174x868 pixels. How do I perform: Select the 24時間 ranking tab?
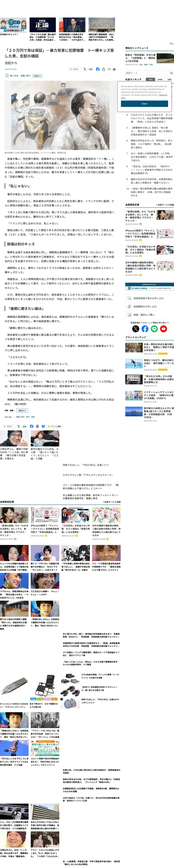coord(160,80)
